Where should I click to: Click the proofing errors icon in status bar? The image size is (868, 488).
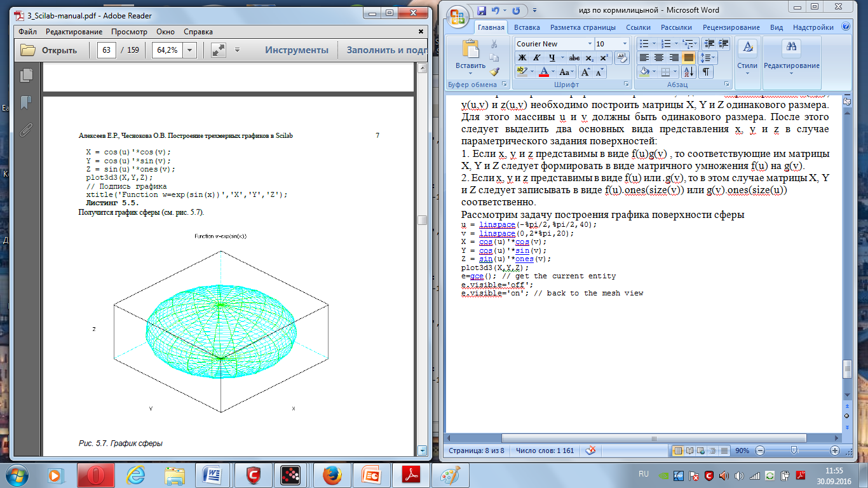coord(590,451)
